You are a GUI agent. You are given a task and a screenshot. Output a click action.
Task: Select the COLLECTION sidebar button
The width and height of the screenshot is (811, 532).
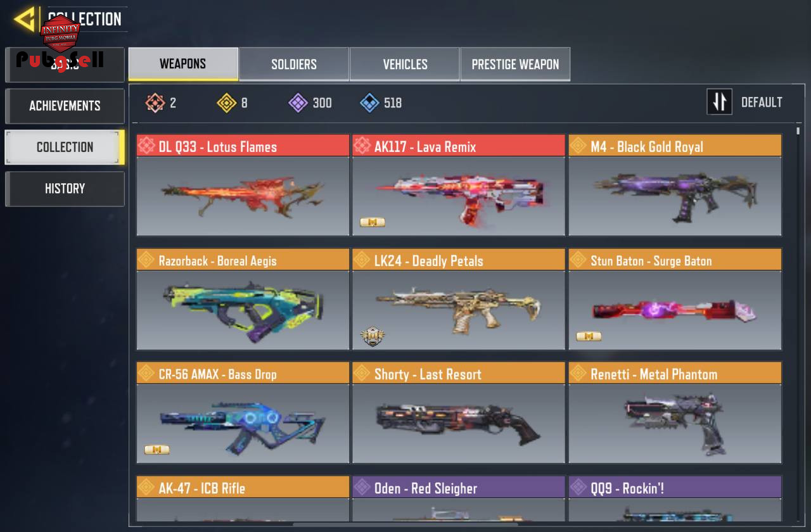click(65, 147)
